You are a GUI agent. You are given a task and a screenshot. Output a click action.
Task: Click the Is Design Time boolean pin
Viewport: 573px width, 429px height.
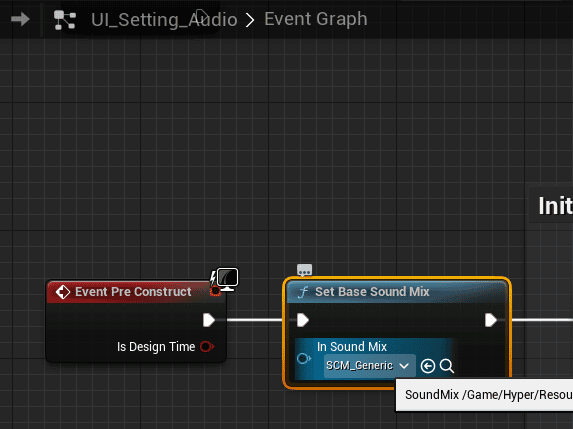[207, 346]
